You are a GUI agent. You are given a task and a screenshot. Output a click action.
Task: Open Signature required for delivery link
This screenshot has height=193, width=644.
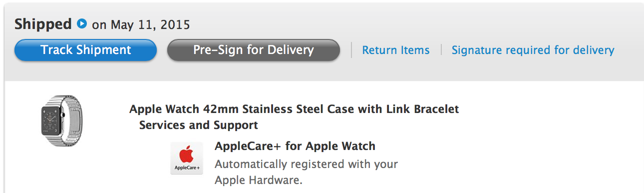tap(533, 50)
